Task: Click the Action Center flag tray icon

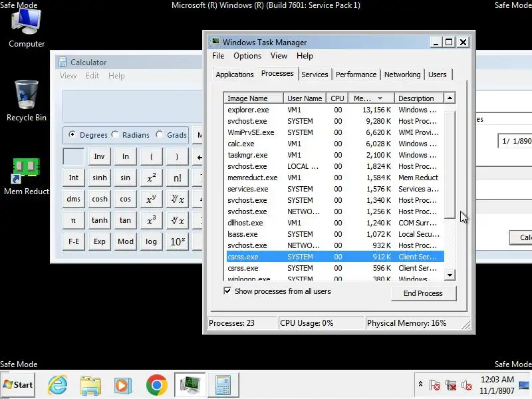Action: [x=435, y=385]
